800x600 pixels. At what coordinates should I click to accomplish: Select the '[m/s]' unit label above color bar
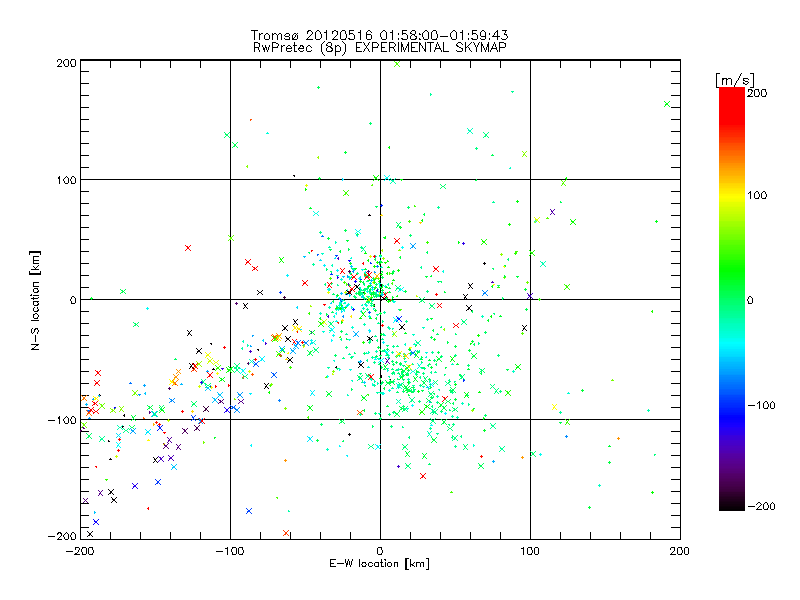point(734,80)
